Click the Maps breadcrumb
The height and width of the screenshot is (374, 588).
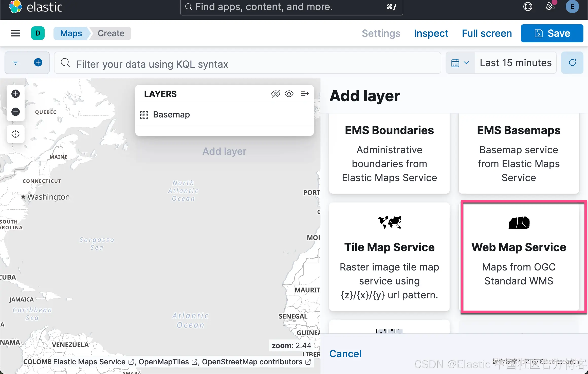pos(71,33)
